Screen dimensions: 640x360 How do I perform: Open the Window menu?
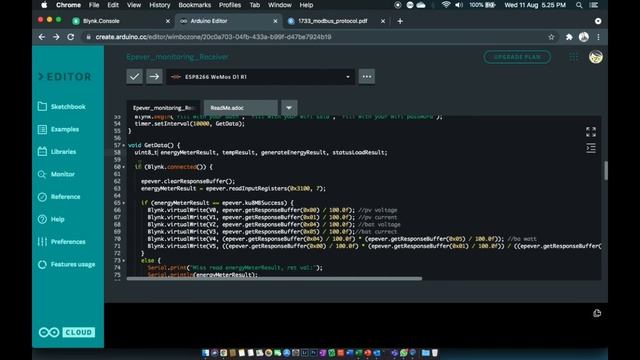point(280,5)
